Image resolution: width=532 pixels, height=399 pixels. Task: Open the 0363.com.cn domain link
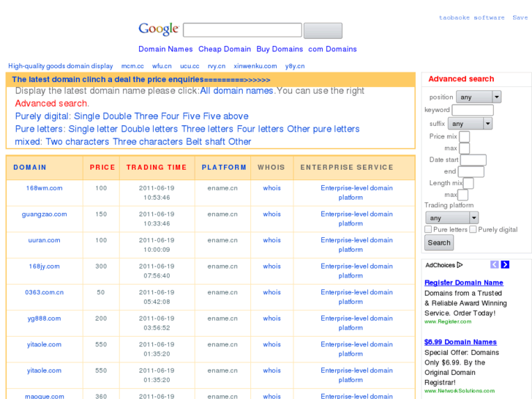(x=45, y=292)
